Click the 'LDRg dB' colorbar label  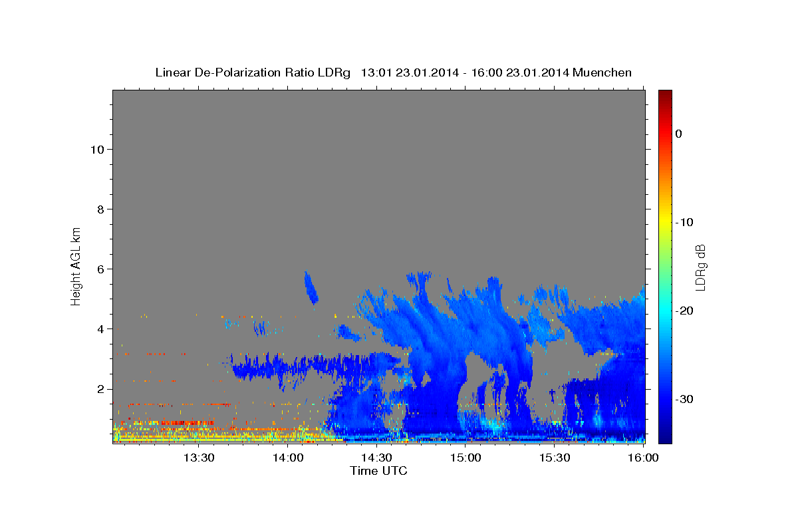(700, 267)
